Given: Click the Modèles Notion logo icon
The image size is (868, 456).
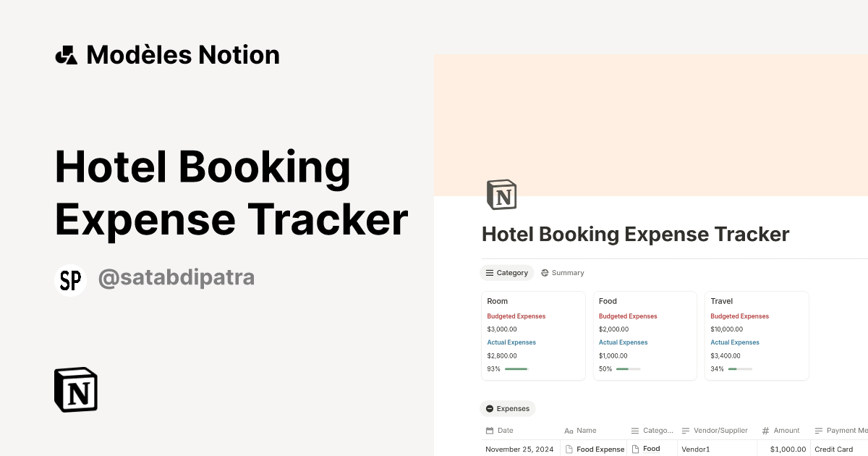Looking at the screenshot, I should 65,54.
